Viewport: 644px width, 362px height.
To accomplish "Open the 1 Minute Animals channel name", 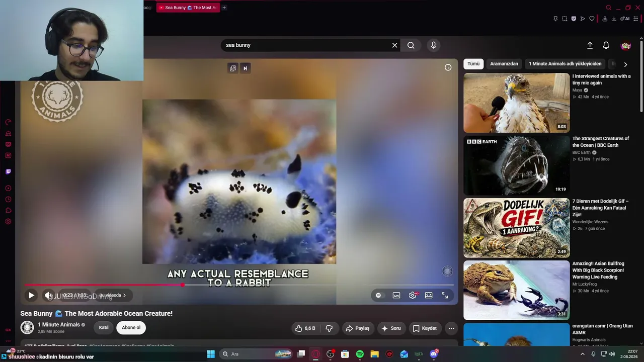I will (59, 325).
